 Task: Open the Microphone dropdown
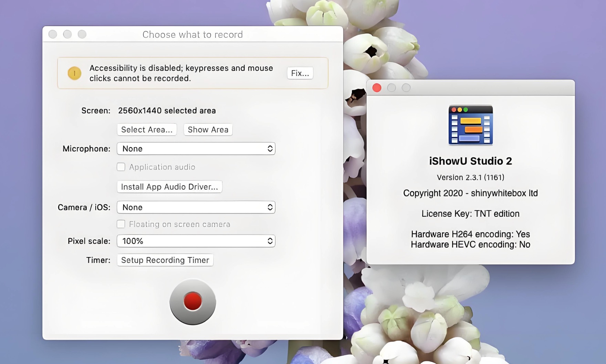tap(196, 149)
